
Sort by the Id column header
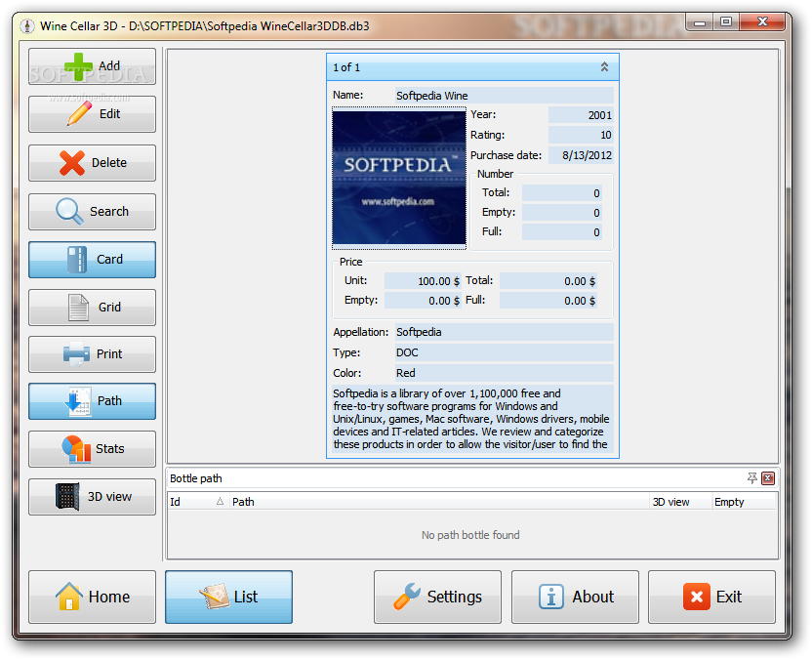198,502
